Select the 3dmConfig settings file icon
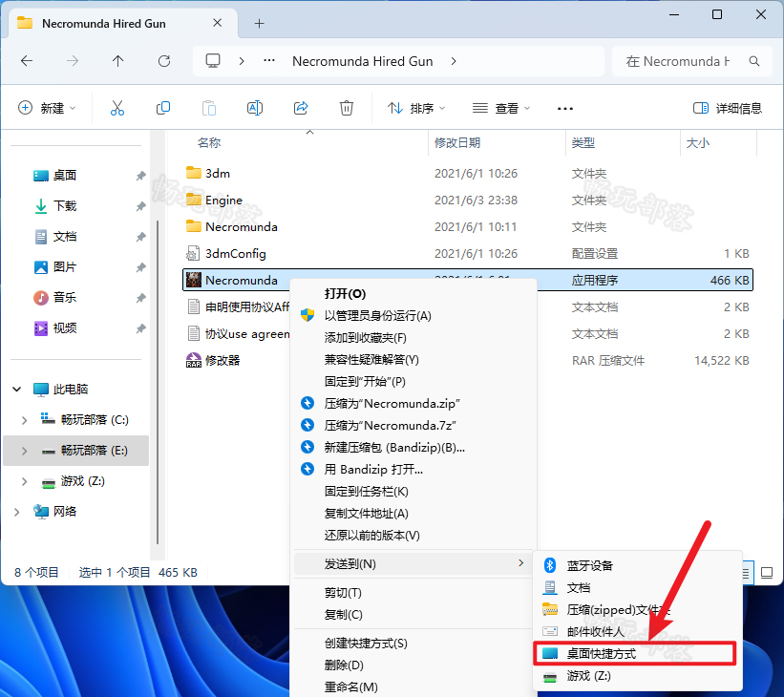 point(193,254)
